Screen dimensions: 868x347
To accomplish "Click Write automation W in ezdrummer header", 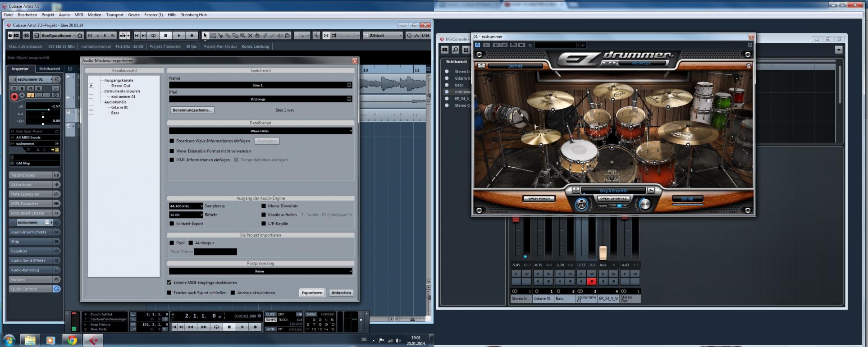I will coord(504,45).
